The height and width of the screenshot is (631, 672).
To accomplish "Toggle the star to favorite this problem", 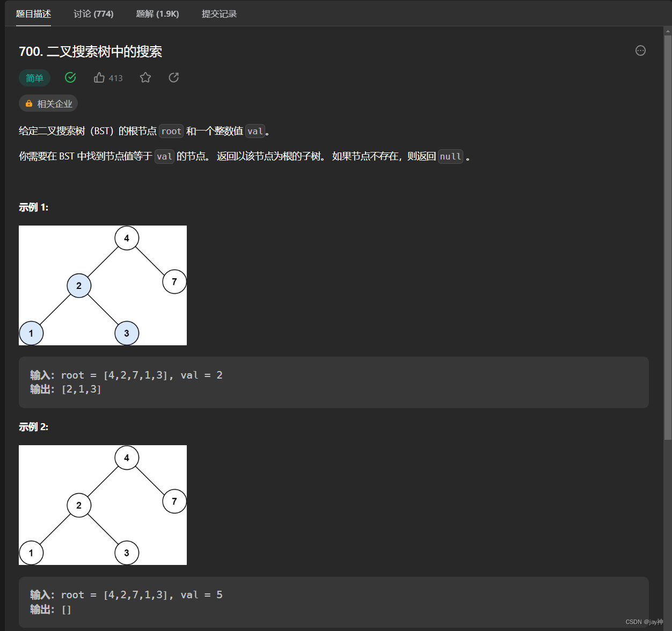I will 145,77.
